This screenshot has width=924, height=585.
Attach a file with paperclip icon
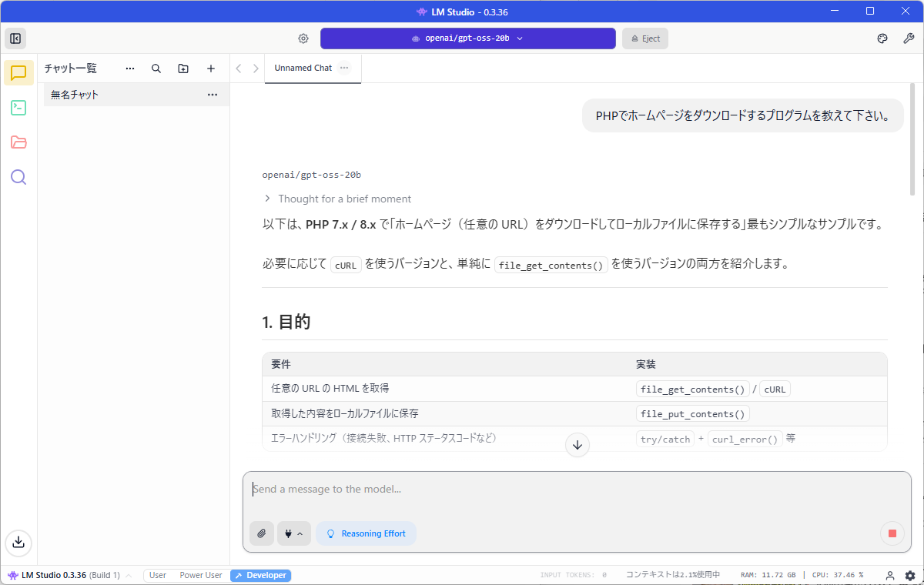(262, 533)
